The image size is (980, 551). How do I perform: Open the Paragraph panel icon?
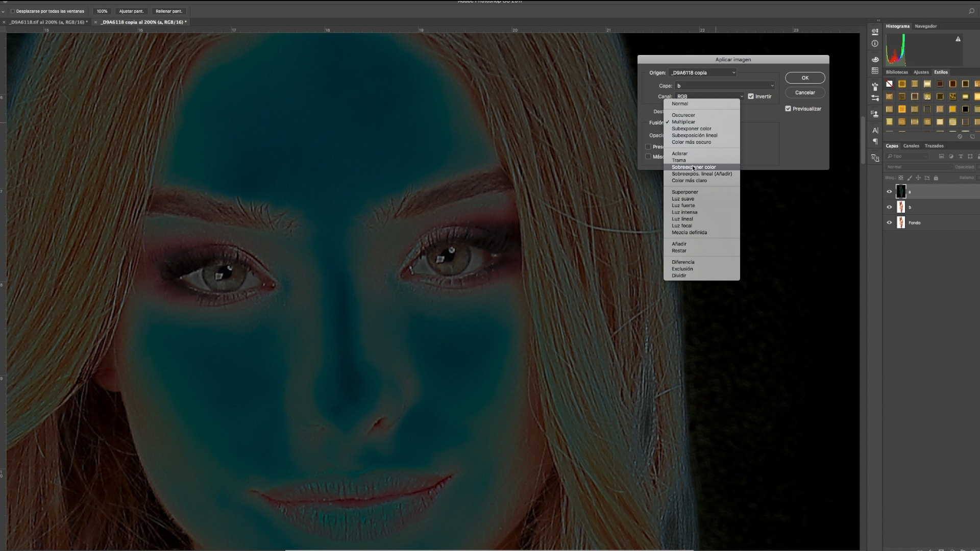click(875, 141)
